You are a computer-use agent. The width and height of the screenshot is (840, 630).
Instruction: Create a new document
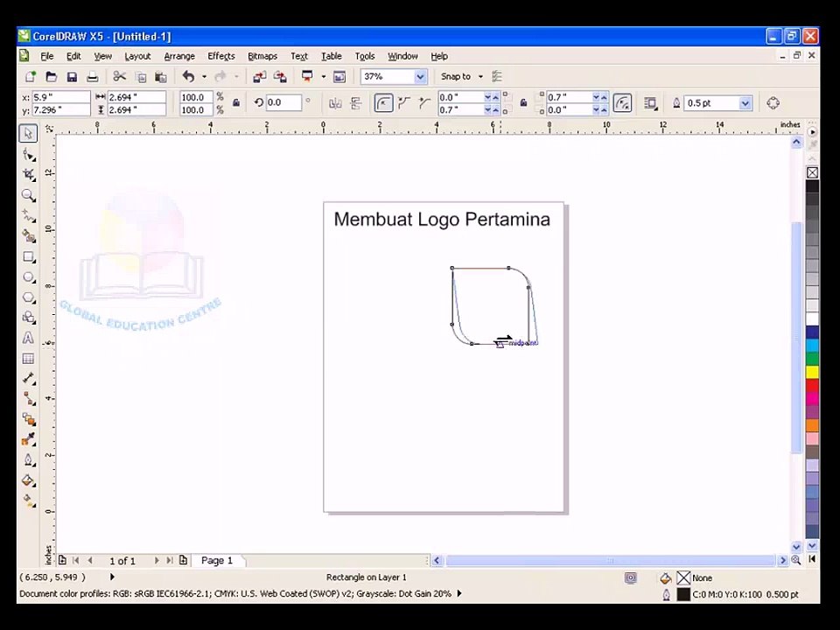31,77
